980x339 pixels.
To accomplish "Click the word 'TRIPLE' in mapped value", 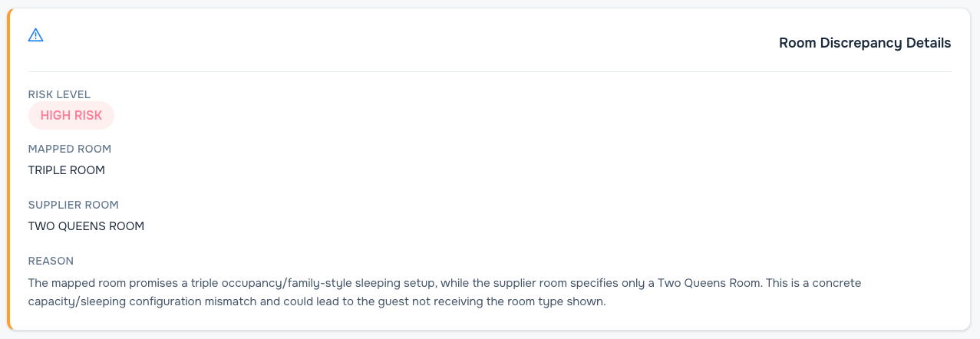I will [x=47, y=170].
